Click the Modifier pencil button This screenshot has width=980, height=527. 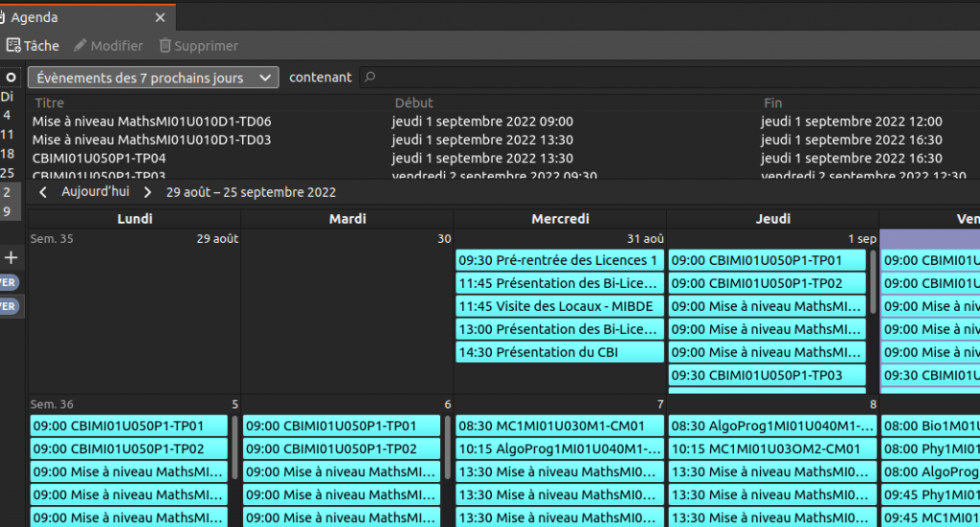coord(108,46)
